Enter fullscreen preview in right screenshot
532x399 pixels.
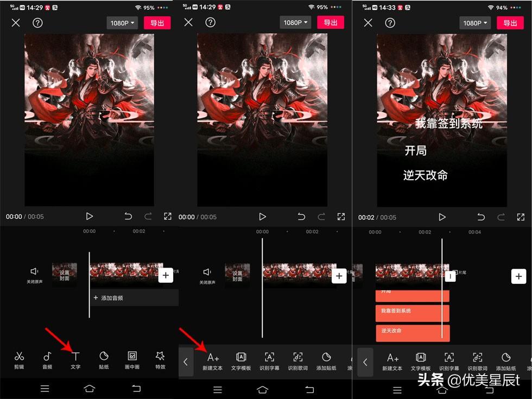coord(521,217)
